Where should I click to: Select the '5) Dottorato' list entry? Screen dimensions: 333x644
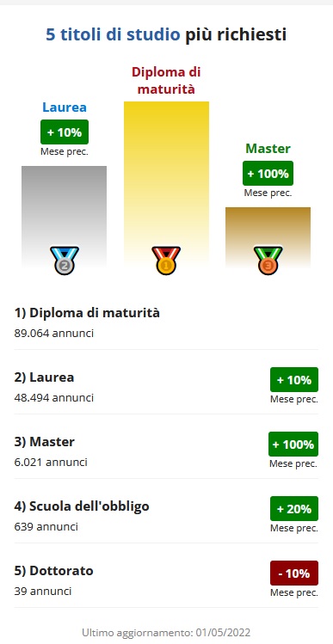[166, 580]
